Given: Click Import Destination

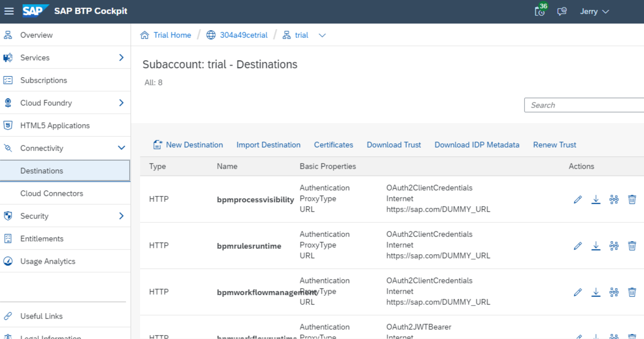Looking at the screenshot, I should tap(269, 145).
